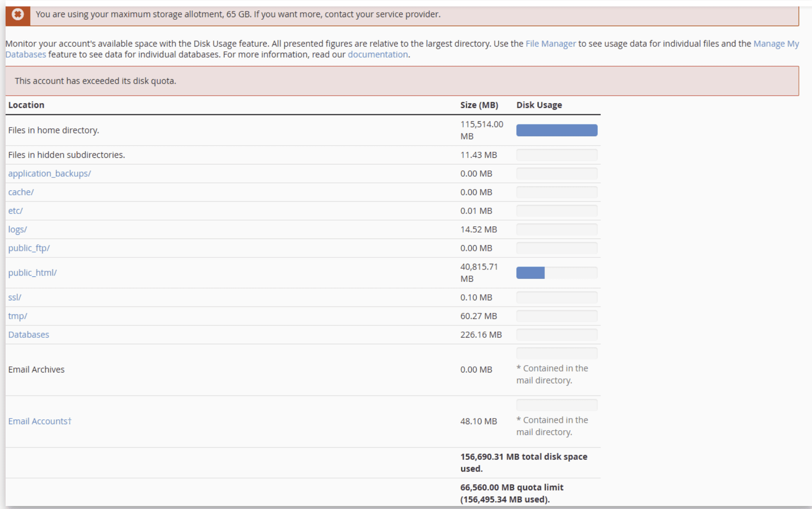Open the File Manager link

coord(550,44)
